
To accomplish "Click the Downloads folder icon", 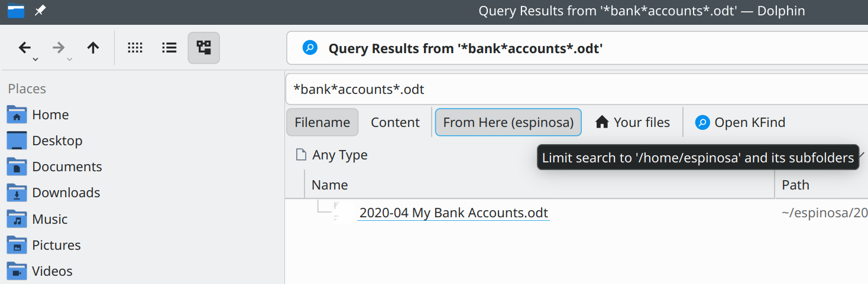I will point(17,192).
